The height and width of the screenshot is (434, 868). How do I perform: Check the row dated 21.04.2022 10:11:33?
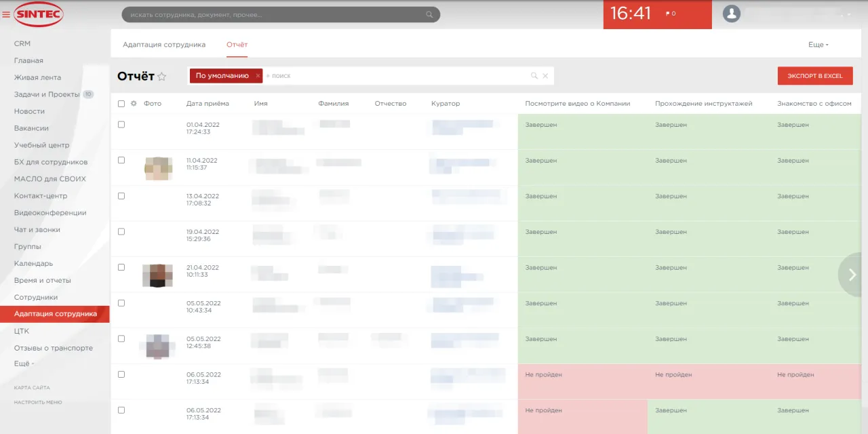click(x=121, y=267)
